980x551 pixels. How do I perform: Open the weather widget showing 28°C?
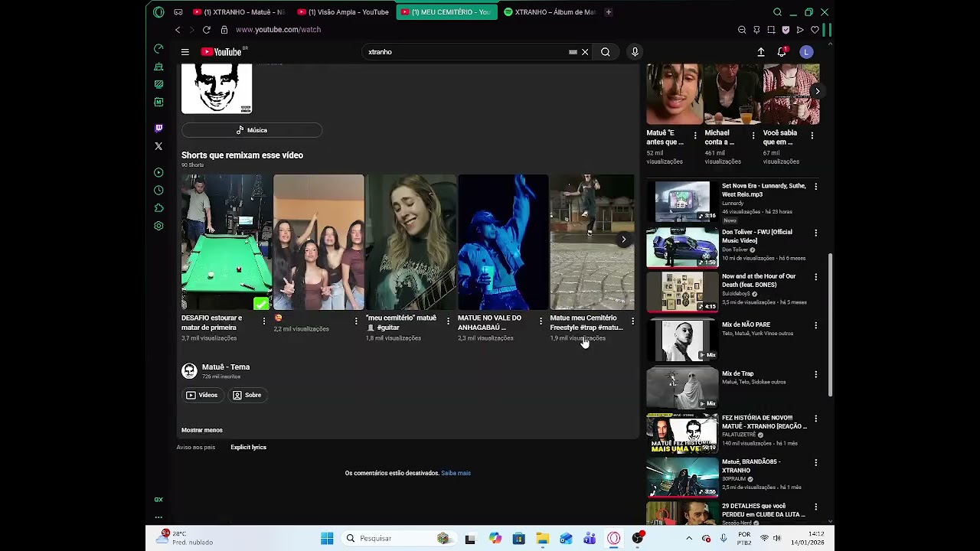[x=185, y=538]
